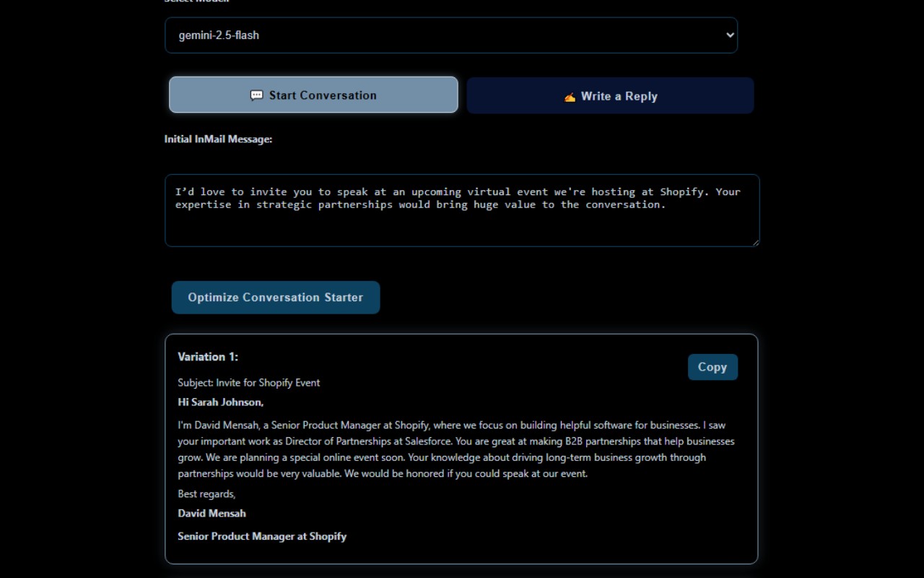Viewport: 924px width, 578px height.
Task: Click the Initial InMail Message label
Action: (218, 139)
